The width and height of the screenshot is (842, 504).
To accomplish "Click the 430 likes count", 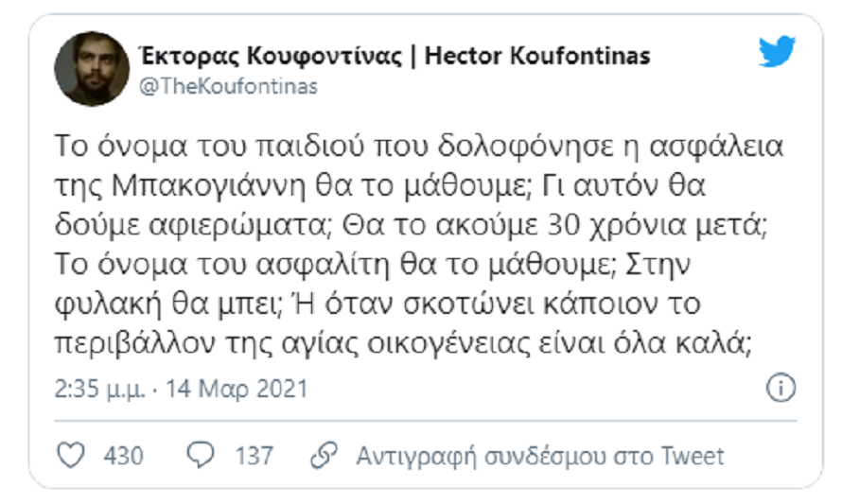I will (x=124, y=456).
